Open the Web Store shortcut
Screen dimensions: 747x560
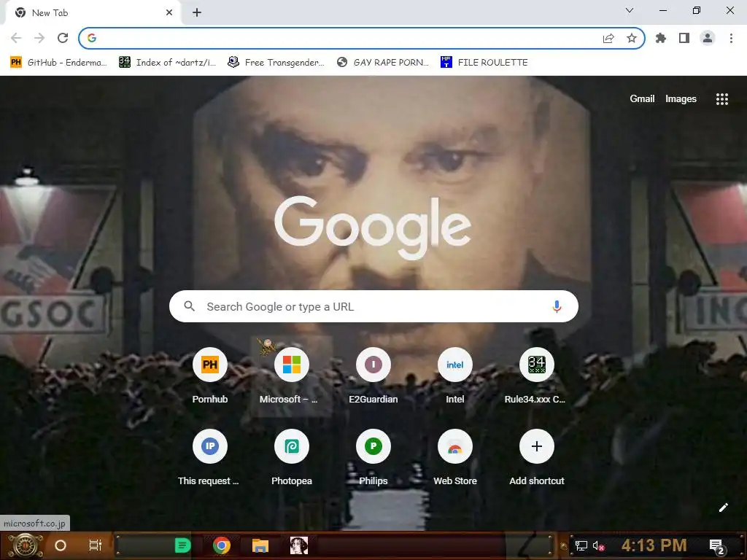[x=455, y=458]
